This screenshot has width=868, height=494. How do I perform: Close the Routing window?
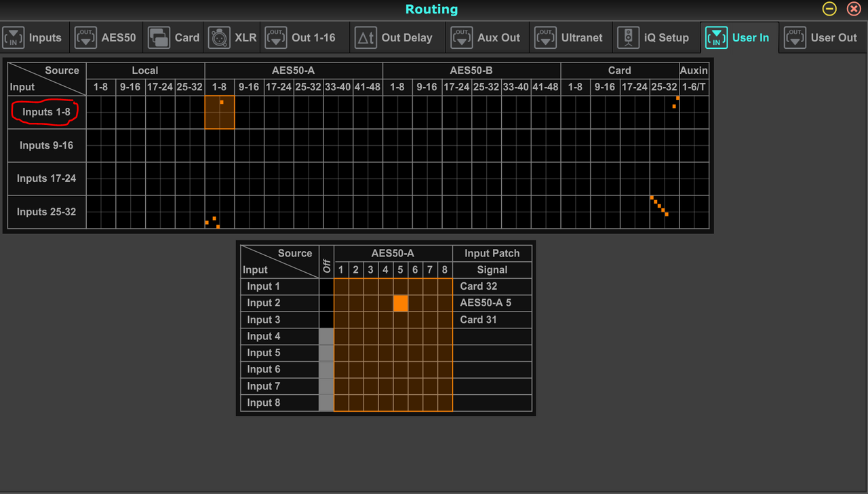tap(854, 9)
